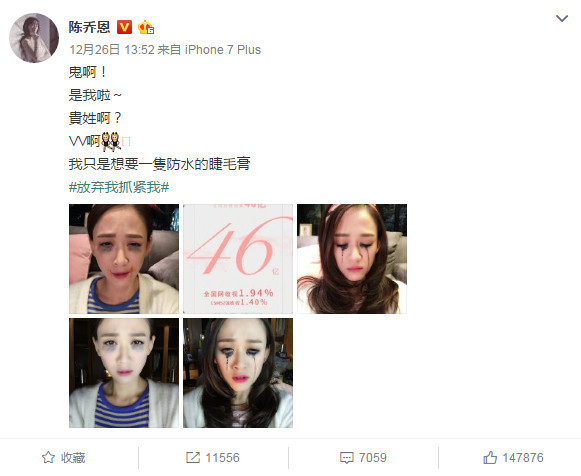
Task: Click the gold crown membership badge
Action: point(146,27)
